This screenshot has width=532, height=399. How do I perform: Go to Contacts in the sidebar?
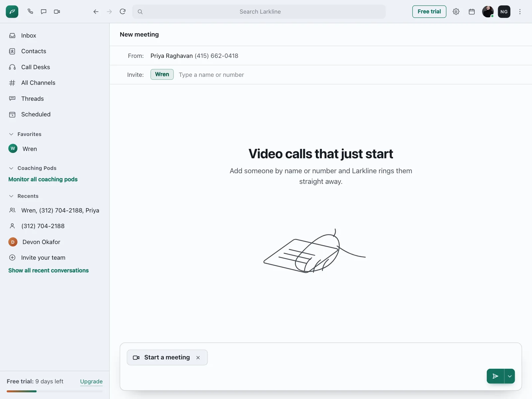[x=55, y=51]
